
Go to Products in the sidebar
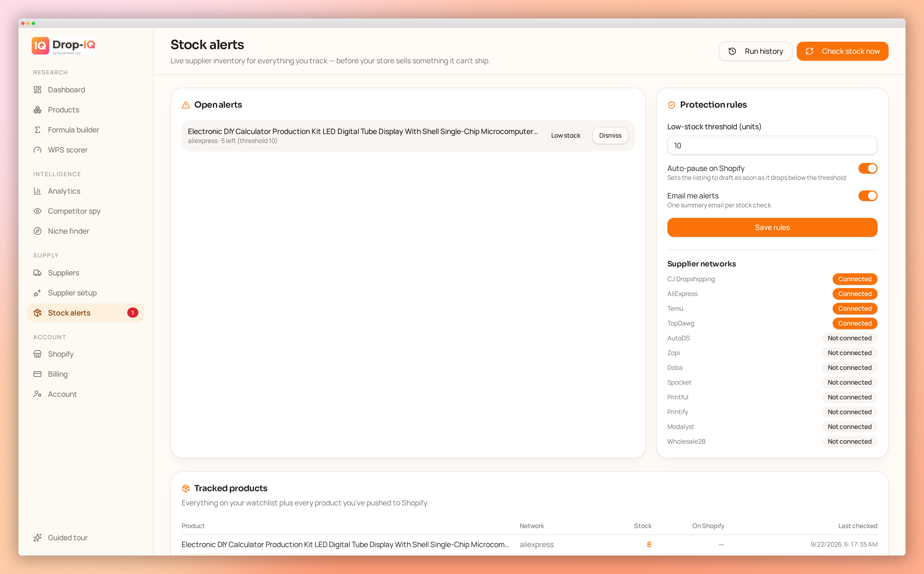coord(86,110)
